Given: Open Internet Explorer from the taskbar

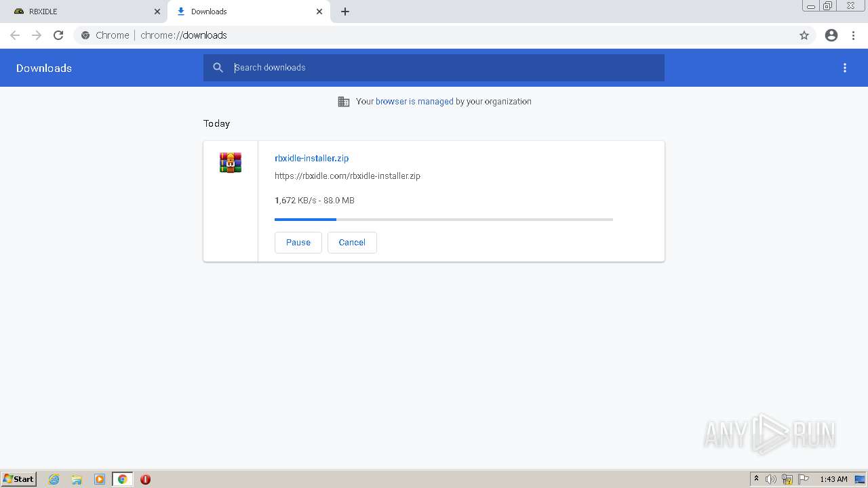Looking at the screenshot, I should pyautogui.click(x=54, y=479).
